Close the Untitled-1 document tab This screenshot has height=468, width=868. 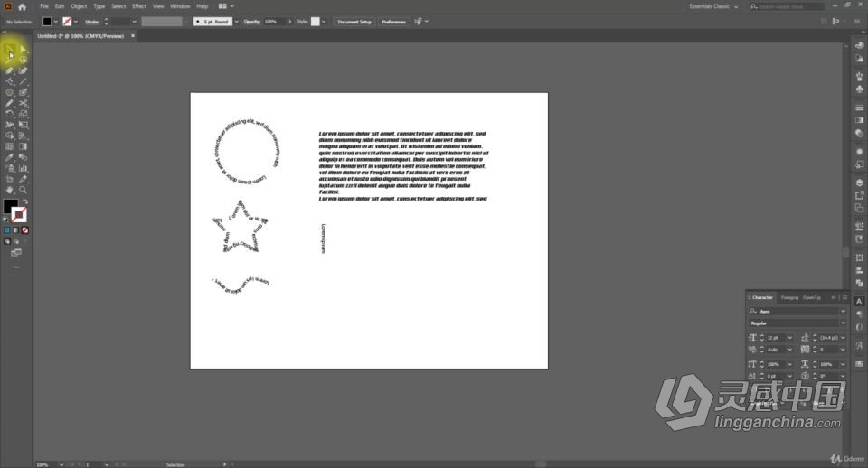[x=133, y=36]
